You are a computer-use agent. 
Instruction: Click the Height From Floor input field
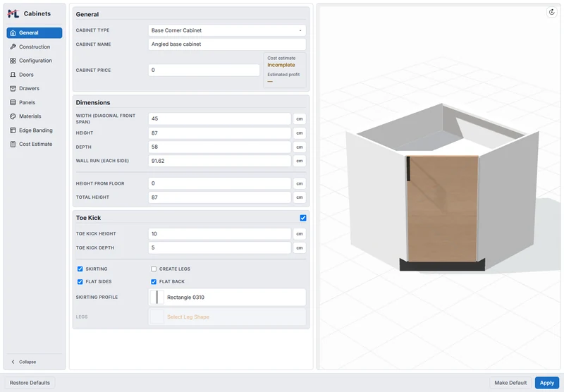[x=219, y=183]
